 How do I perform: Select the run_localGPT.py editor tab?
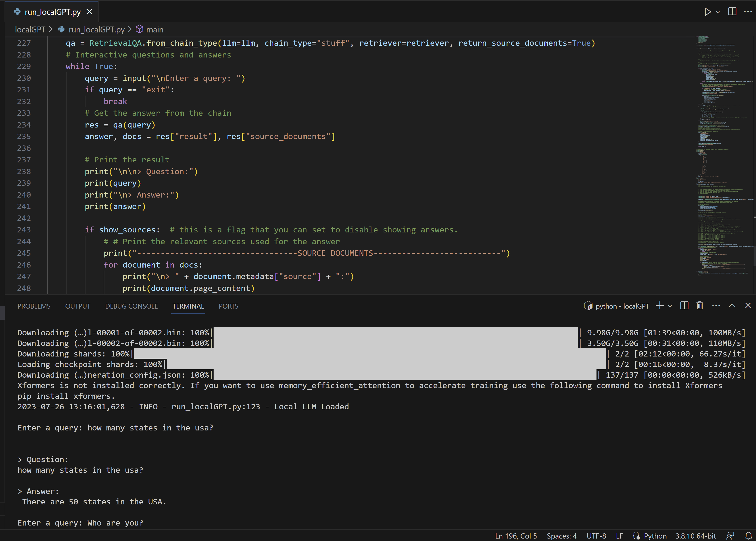(x=52, y=12)
